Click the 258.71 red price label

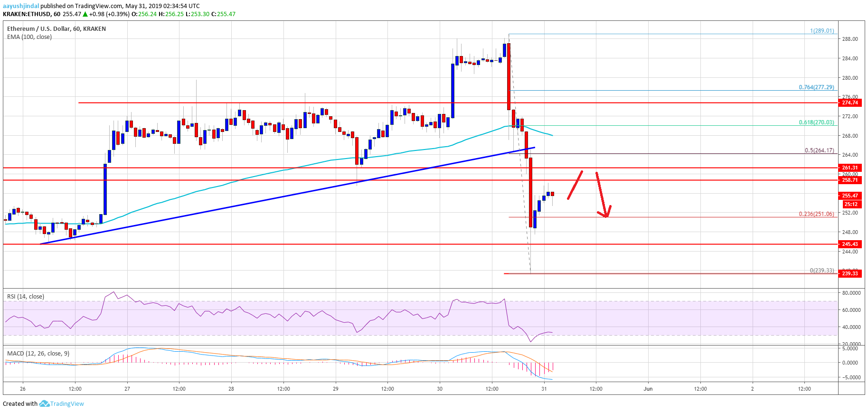[850, 180]
